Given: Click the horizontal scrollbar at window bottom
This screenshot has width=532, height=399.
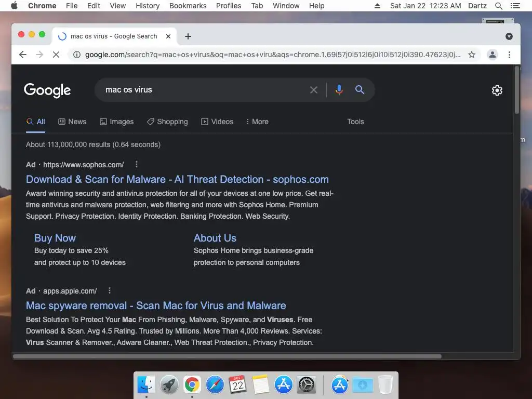Looking at the screenshot, I should pos(227,356).
